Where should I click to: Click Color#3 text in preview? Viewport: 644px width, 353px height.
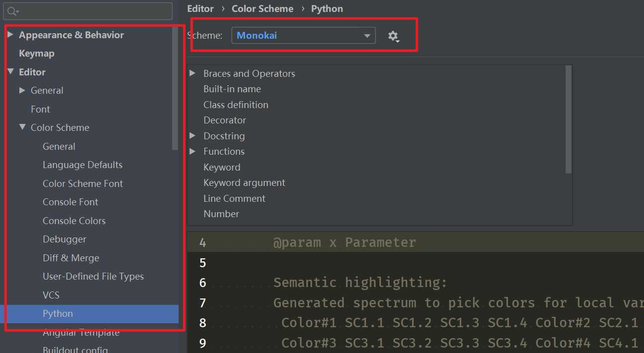point(309,343)
